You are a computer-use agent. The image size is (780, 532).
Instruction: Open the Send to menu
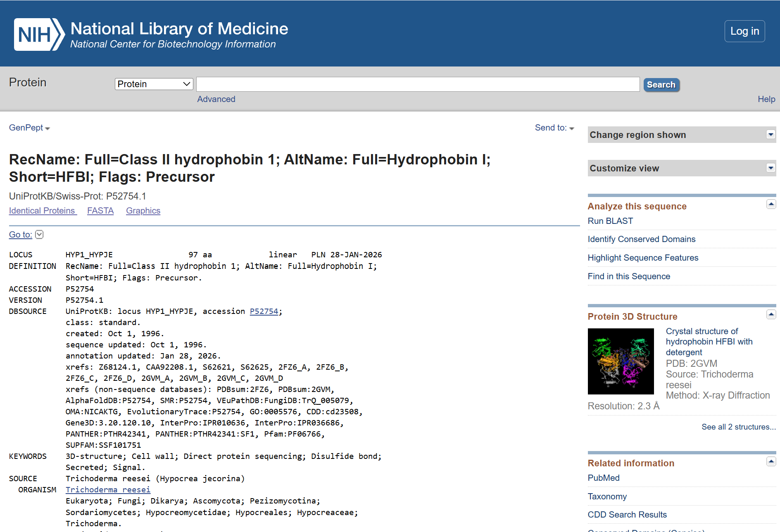pos(554,128)
